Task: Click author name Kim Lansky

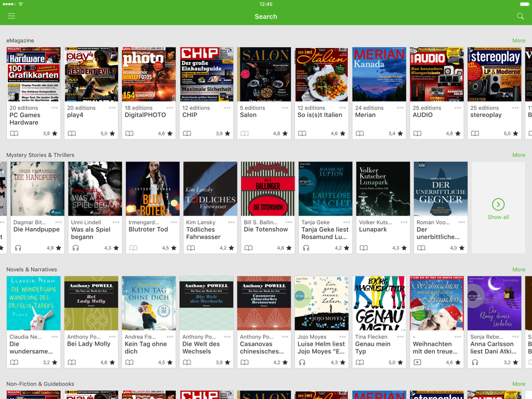Action: click(x=201, y=222)
